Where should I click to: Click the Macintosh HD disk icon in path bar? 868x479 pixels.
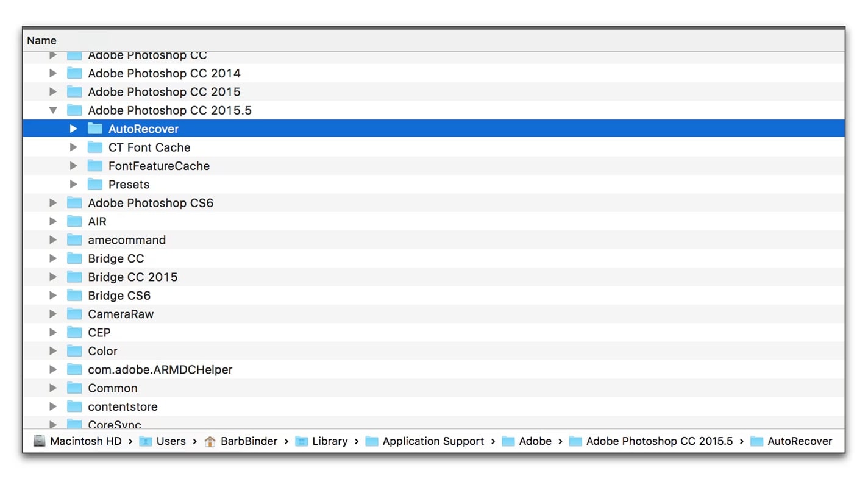(x=39, y=441)
